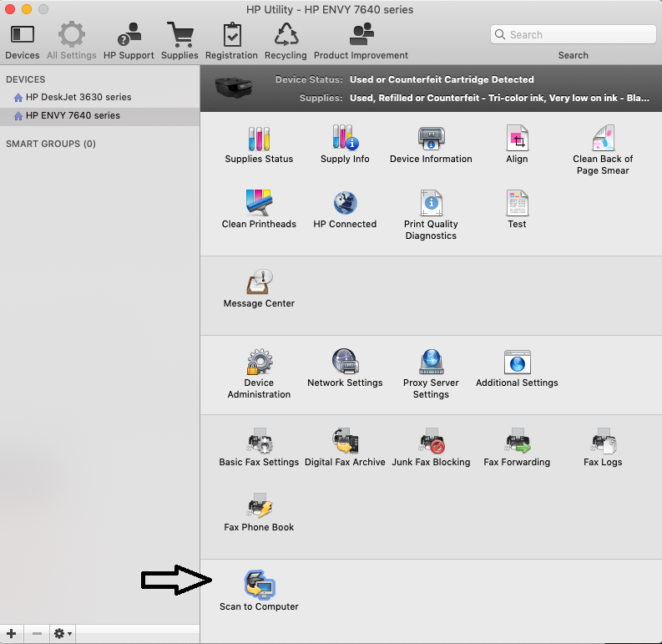Open Fax Forwarding

coord(517,448)
